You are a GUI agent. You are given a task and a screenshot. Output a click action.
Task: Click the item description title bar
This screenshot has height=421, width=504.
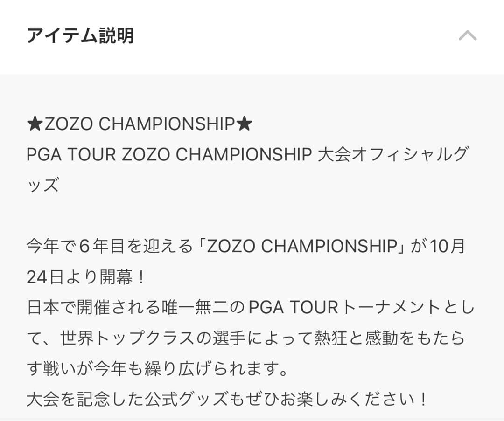click(x=187, y=35)
